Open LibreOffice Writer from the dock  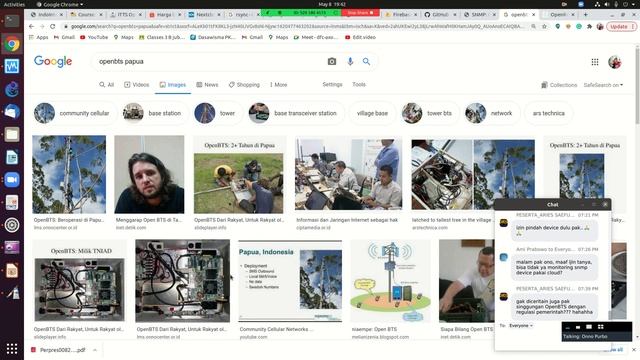pyautogui.click(x=12, y=157)
